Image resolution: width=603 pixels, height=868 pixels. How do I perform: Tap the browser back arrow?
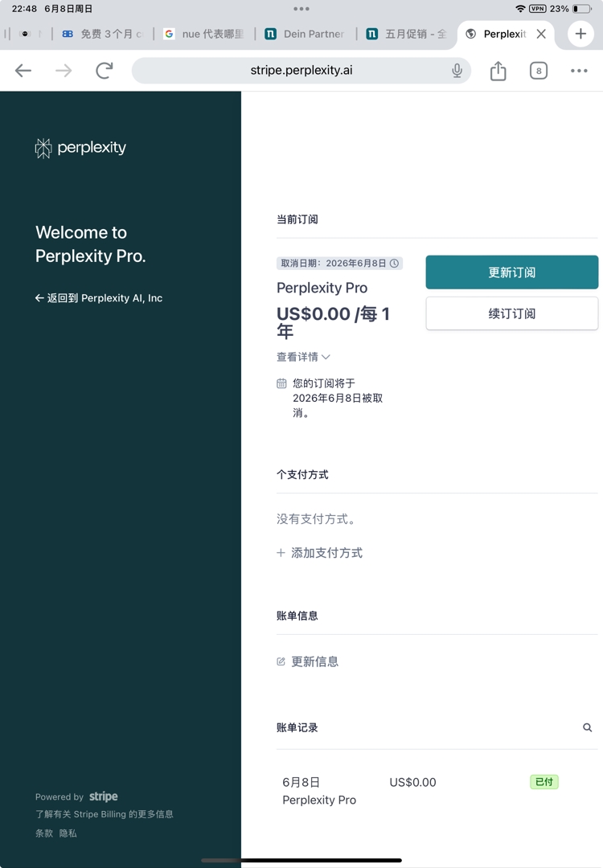click(x=23, y=70)
